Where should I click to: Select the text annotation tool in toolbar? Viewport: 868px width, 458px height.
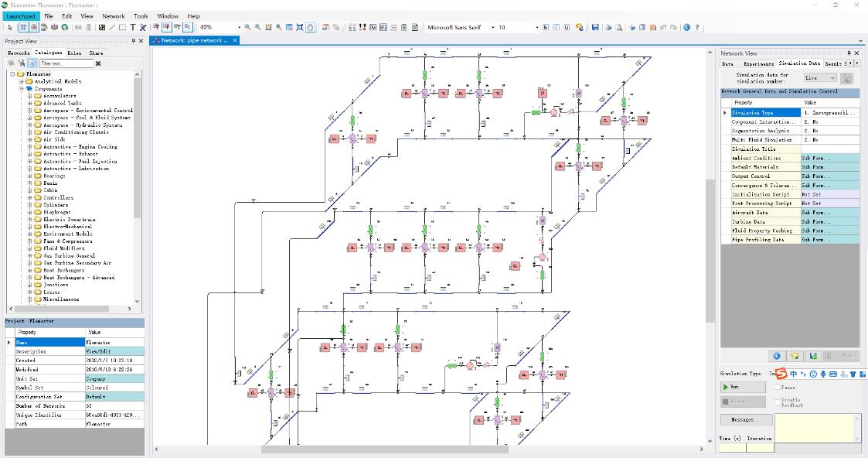pyautogui.click(x=133, y=27)
